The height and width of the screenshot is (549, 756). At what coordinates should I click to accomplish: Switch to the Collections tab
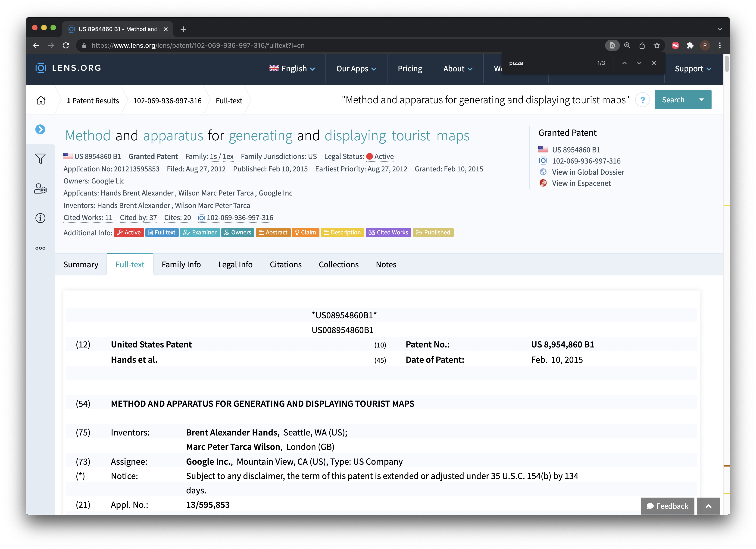[339, 264]
